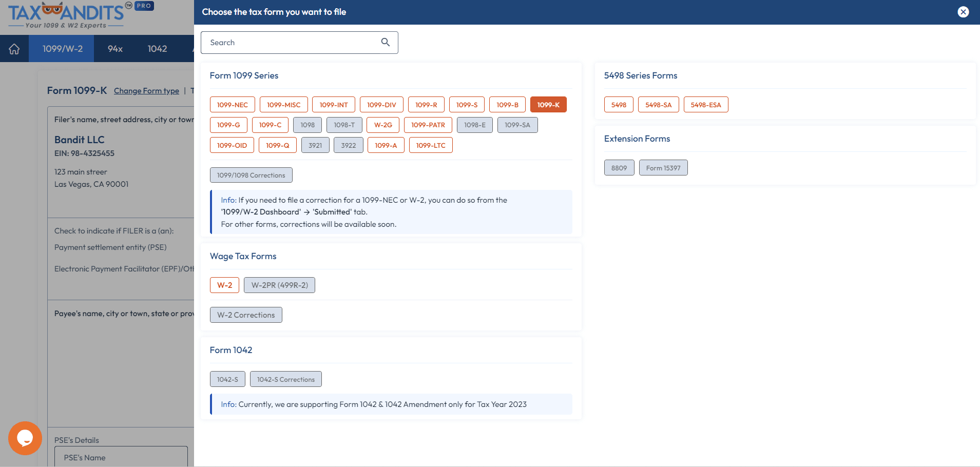Click the search magnifier icon
The height and width of the screenshot is (467, 980).
click(386, 42)
